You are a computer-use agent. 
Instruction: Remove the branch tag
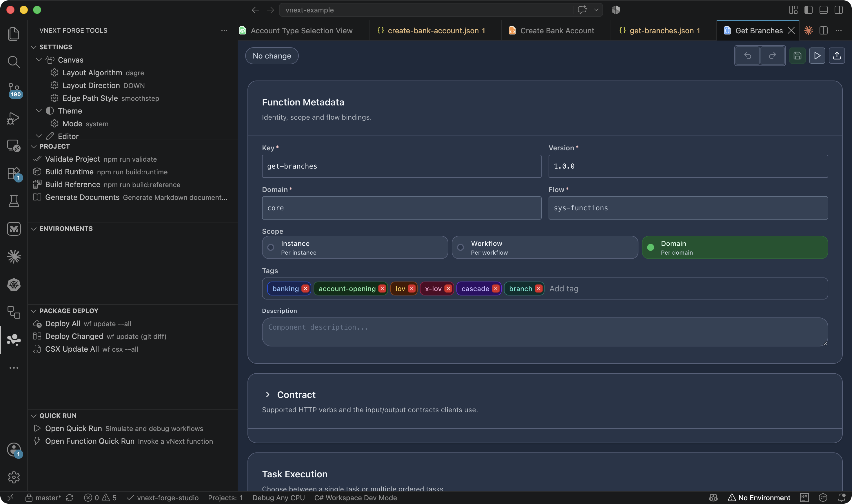pos(539,289)
